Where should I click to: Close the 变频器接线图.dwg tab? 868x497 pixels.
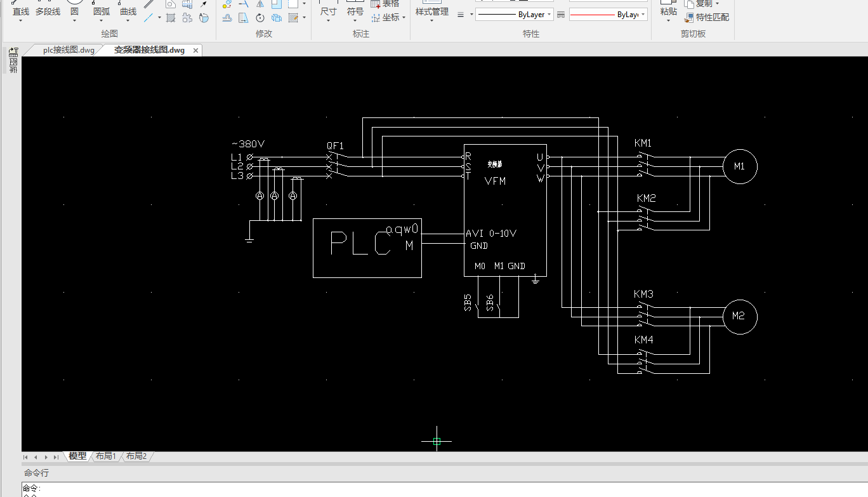click(x=195, y=50)
